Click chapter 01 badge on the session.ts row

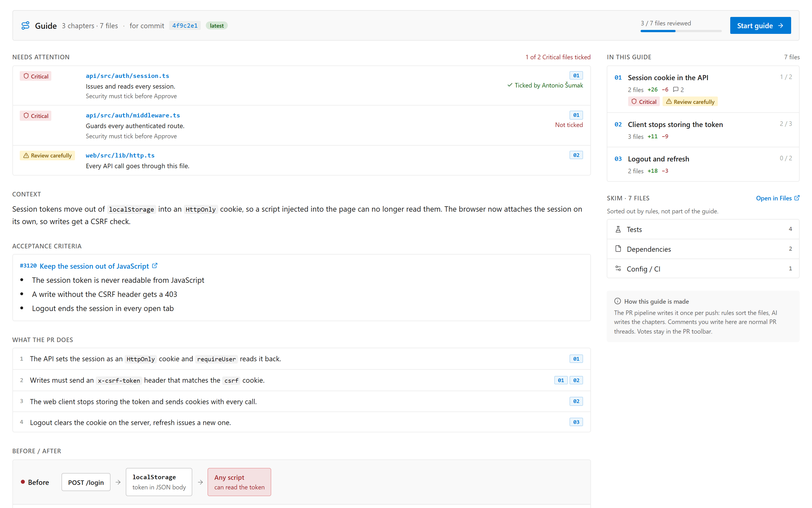click(576, 75)
